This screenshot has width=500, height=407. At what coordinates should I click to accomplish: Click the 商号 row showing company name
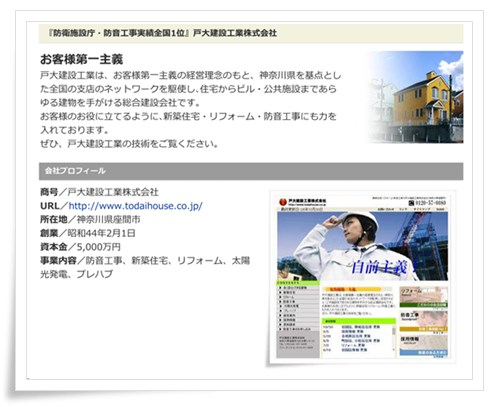point(99,192)
